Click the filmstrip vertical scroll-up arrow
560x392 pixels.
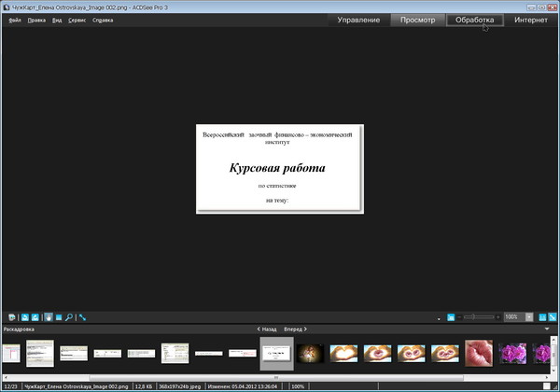click(553, 339)
